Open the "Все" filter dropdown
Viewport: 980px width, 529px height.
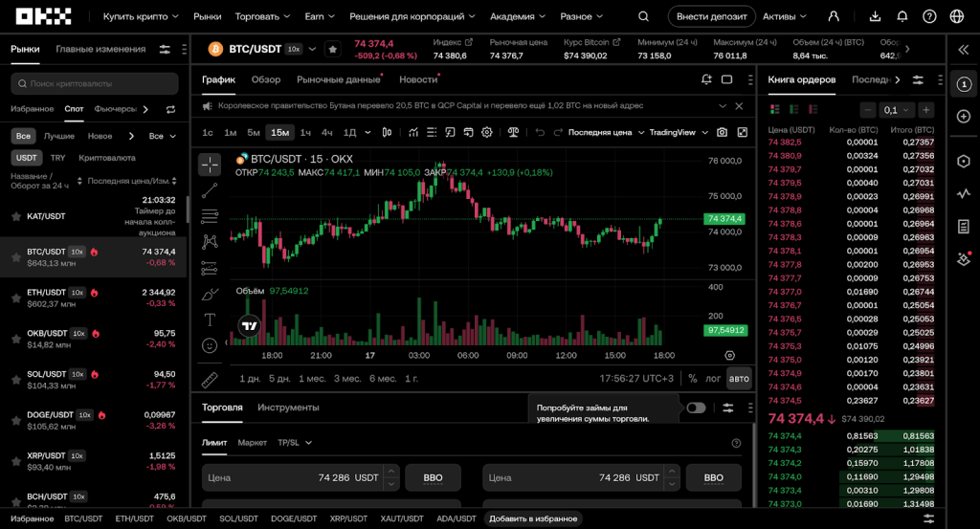pos(162,136)
